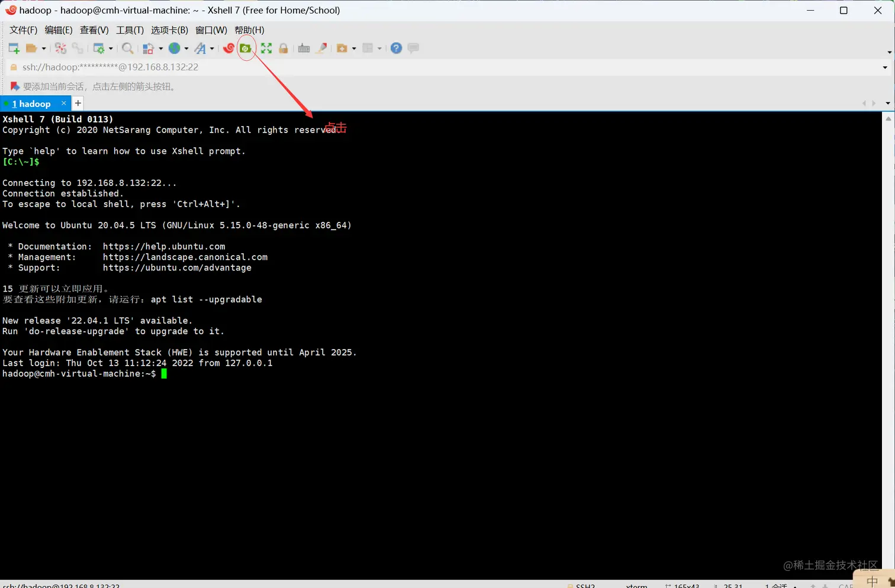This screenshot has height=588, width=895.
Task: Click the 'do-release-upgrade' text
Action: point(76,331)
